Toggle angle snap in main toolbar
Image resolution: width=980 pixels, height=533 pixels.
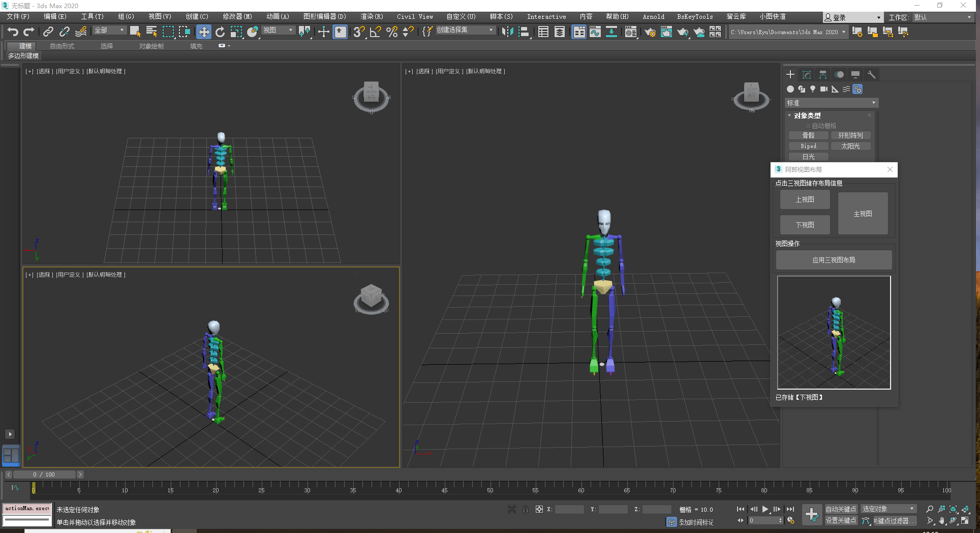pyautogui.click(x=375, y=32)
